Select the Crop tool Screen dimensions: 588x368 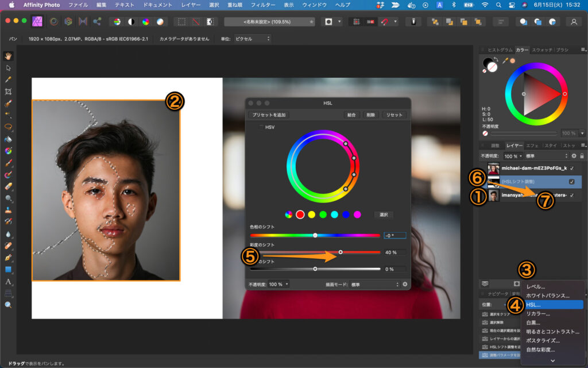tap(9, 91)
